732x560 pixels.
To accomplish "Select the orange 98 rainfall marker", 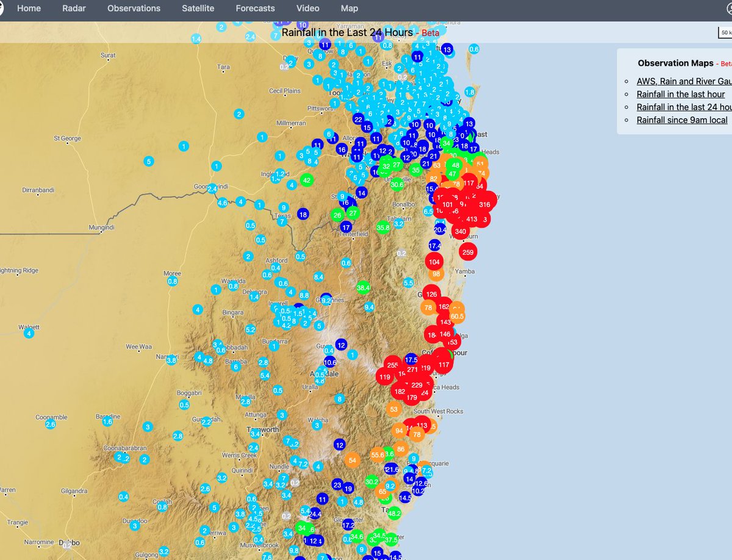I will [x=436, y=275].
